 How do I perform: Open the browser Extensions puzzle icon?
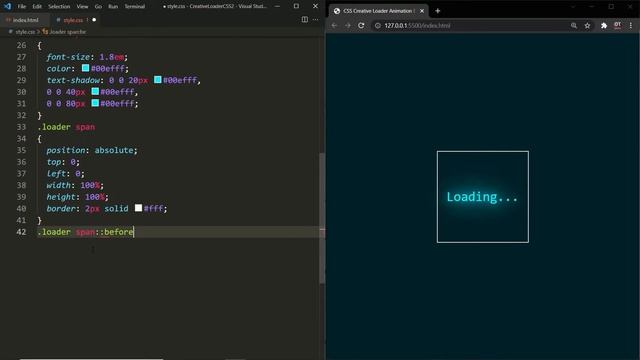click(x=604, y=25)
